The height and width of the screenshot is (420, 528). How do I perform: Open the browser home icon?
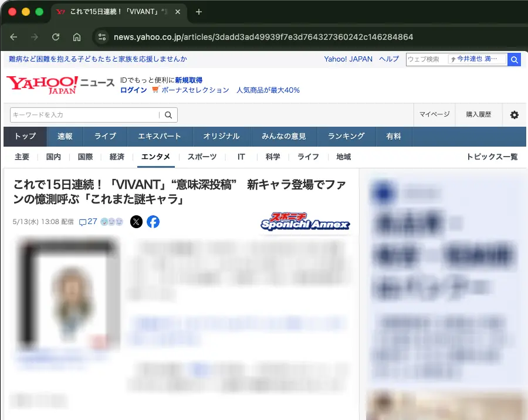(x=77, y=37)
